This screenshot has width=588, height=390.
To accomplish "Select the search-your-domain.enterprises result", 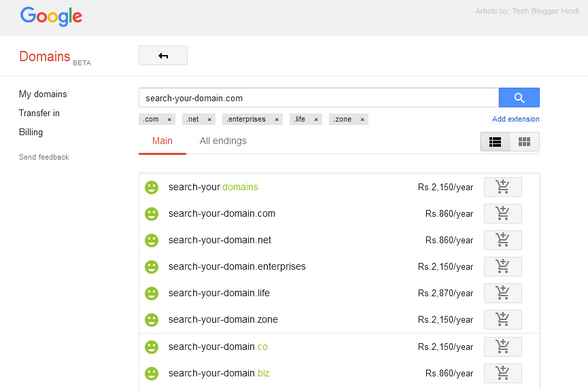I will point(237,266).
